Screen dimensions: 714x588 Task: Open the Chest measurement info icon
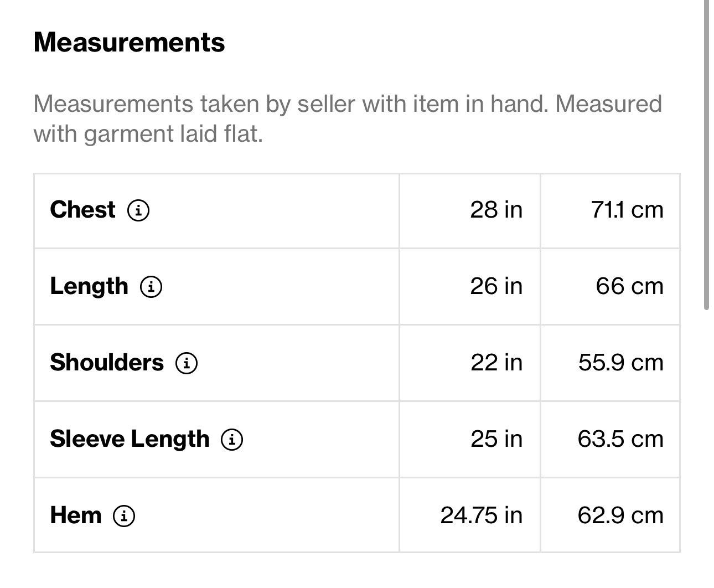pos(138,210)
